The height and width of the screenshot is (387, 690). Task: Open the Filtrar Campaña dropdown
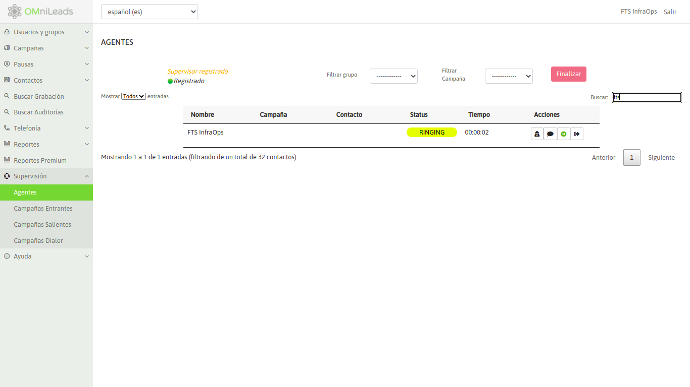(509, 76)
